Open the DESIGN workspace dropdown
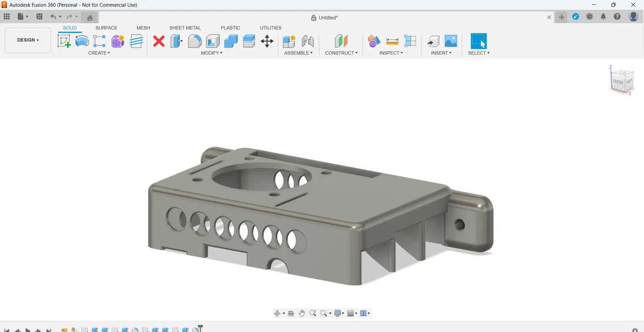Viewport: 644px width, 332px height. click(x=28, y=40)
